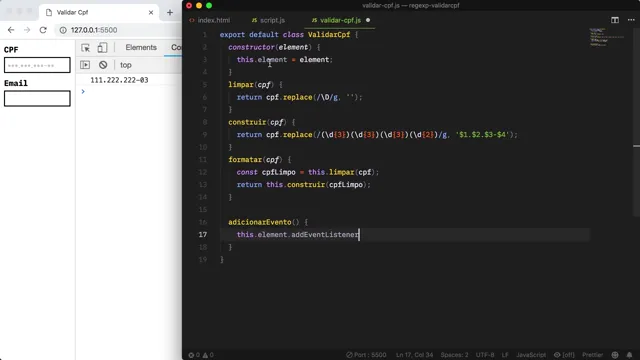Open the editor more actions menu
This screenshot has height=360, width=640.
point(631,20)
